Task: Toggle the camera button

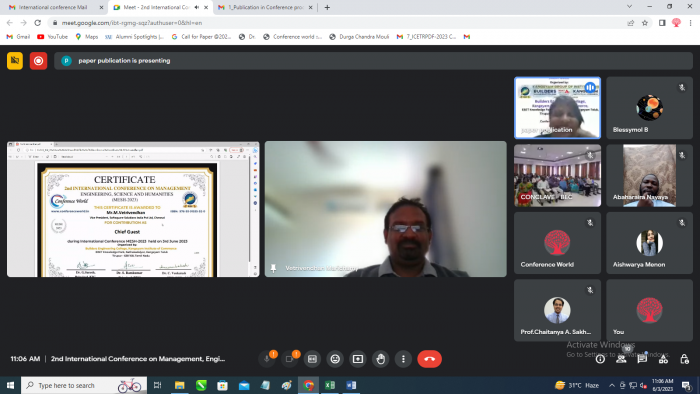Action: tap(289, 359)
